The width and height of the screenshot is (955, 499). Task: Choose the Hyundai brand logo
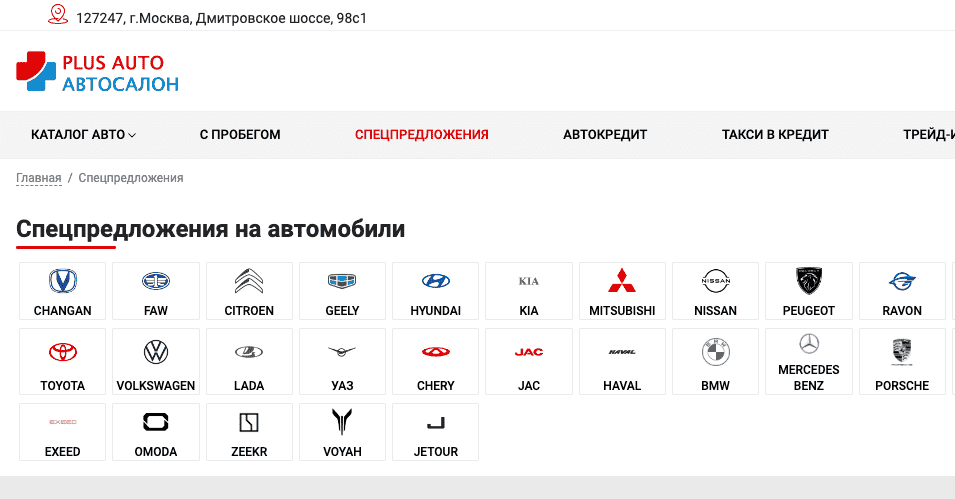point(436,281)
